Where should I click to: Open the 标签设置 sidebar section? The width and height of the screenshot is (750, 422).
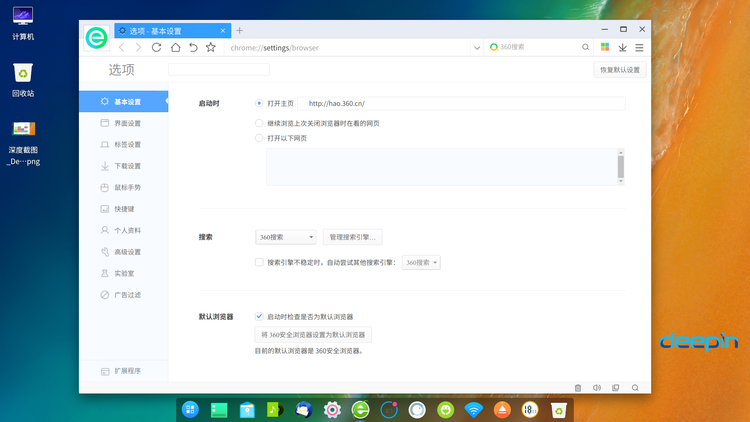123,144
